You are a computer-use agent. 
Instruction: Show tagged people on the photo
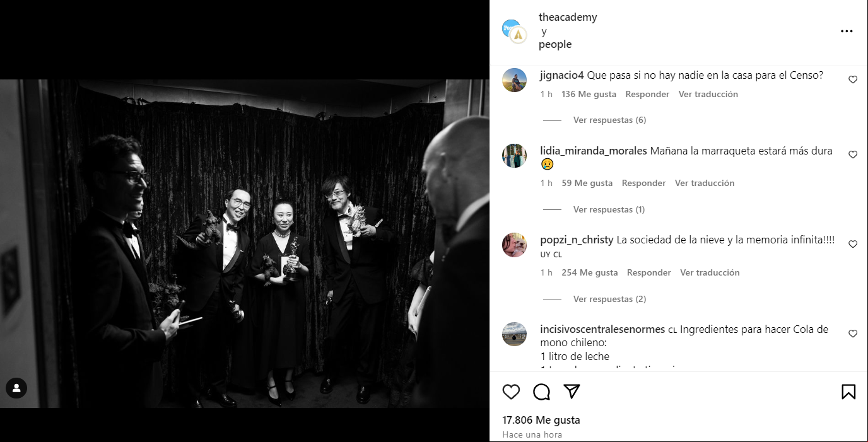tap(16, 388)
